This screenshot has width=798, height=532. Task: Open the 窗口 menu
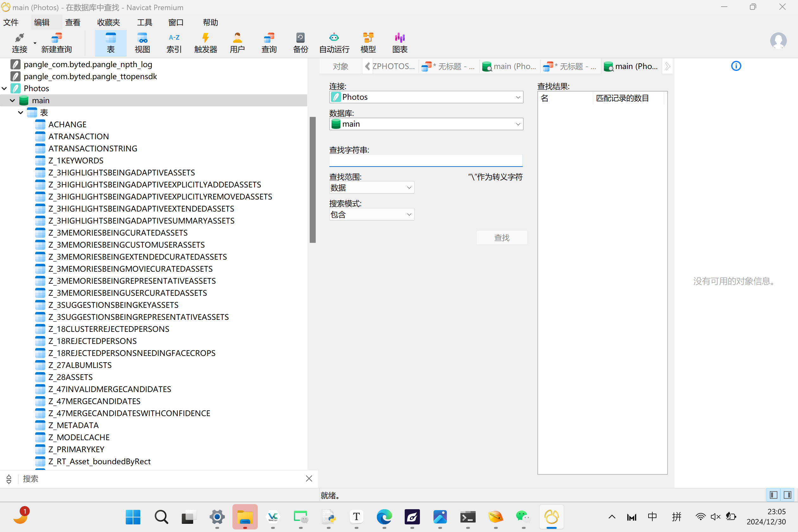(x=176, y=22)
